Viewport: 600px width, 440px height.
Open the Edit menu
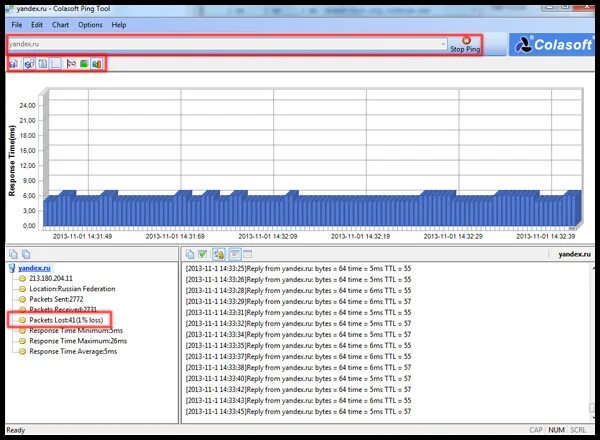point(37,25)
